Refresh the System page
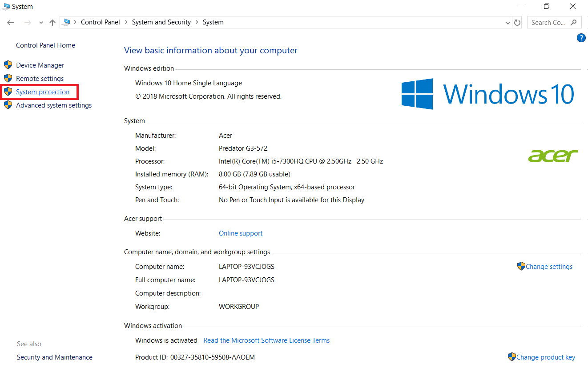The height and width of the screenshot is (368, 588). (517, 22)
